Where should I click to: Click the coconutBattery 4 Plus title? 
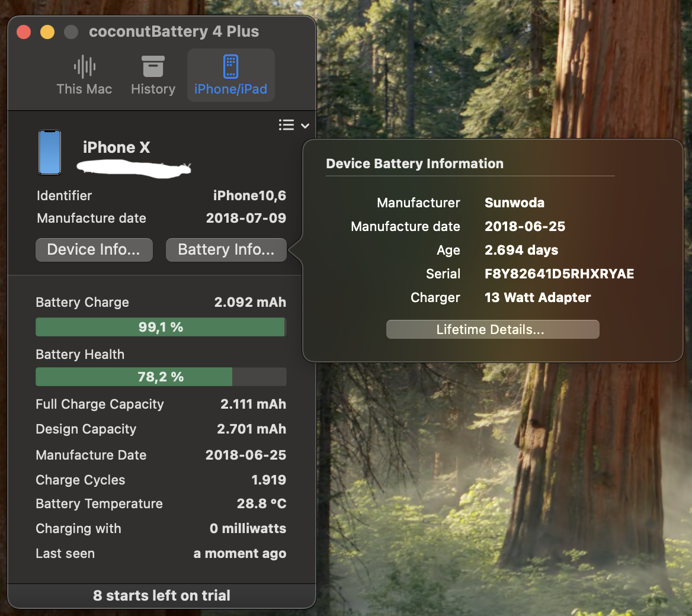pos(174,32)
